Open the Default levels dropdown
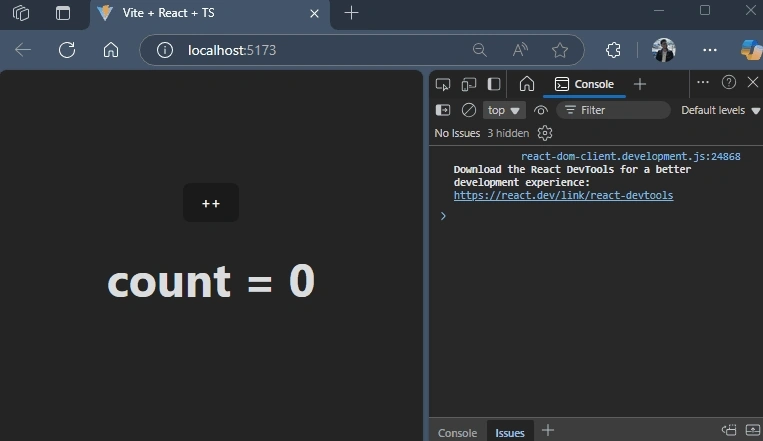763x441 pixels. point(720,110)
